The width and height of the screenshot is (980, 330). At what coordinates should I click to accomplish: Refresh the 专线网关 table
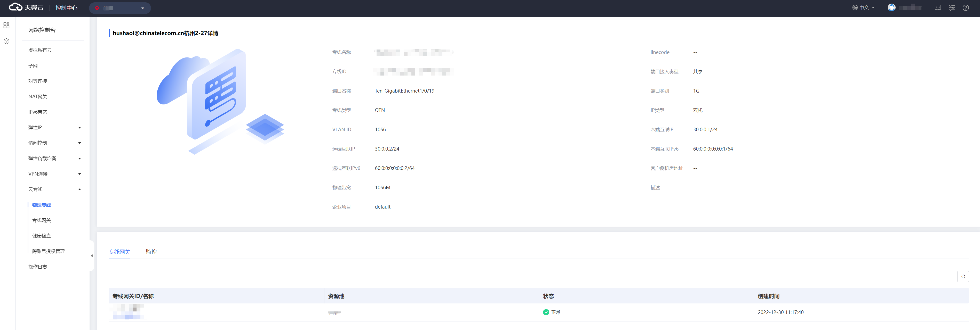[x=963, y=276]
